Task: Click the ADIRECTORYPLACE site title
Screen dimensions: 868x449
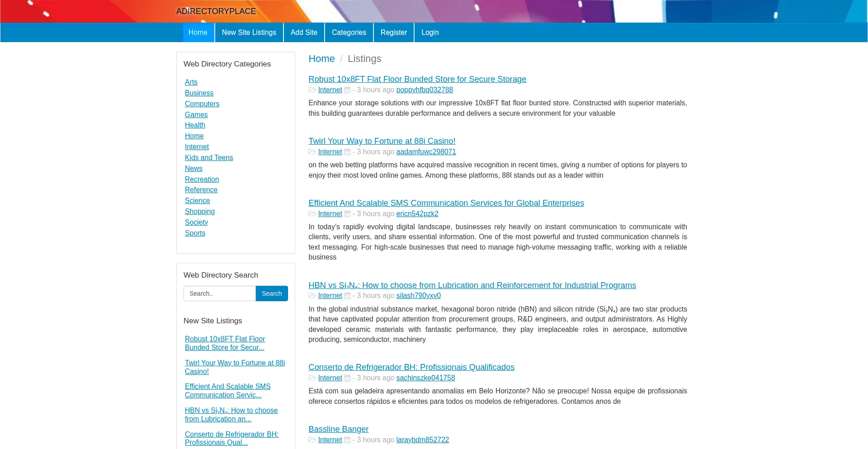Action: click(x=216, y=11)
